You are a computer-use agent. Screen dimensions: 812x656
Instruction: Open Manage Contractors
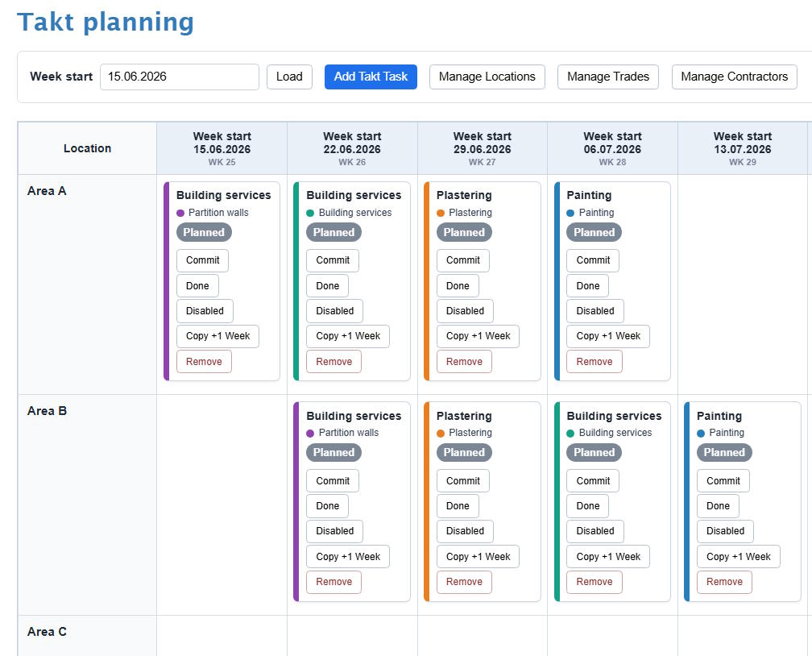point(735,77)
